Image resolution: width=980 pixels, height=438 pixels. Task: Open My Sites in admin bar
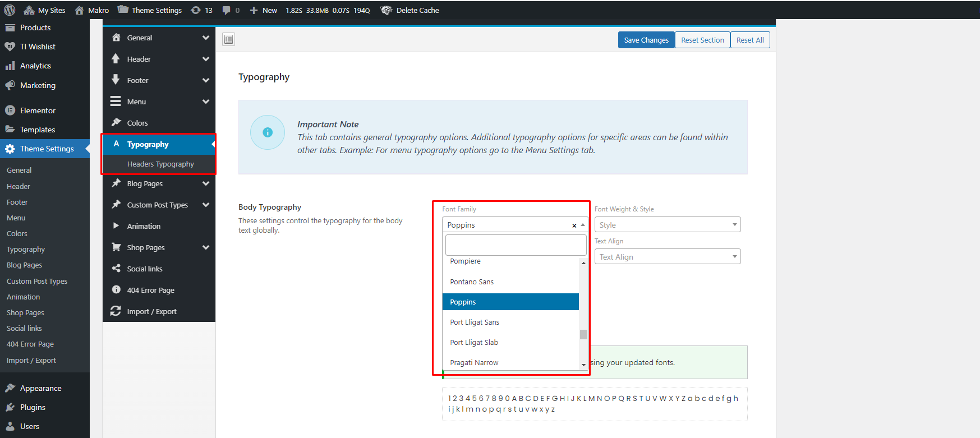point(45,10)
